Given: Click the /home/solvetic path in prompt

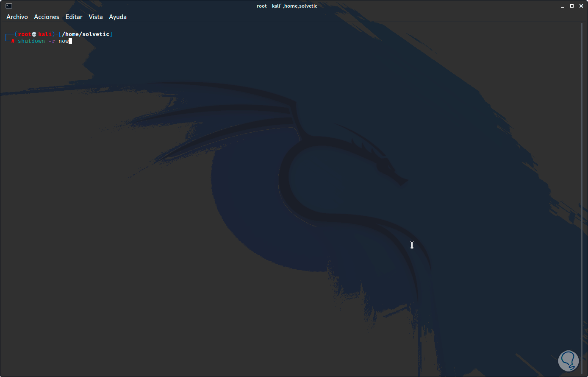Looking at the screenshot, I should pos(86,34).
